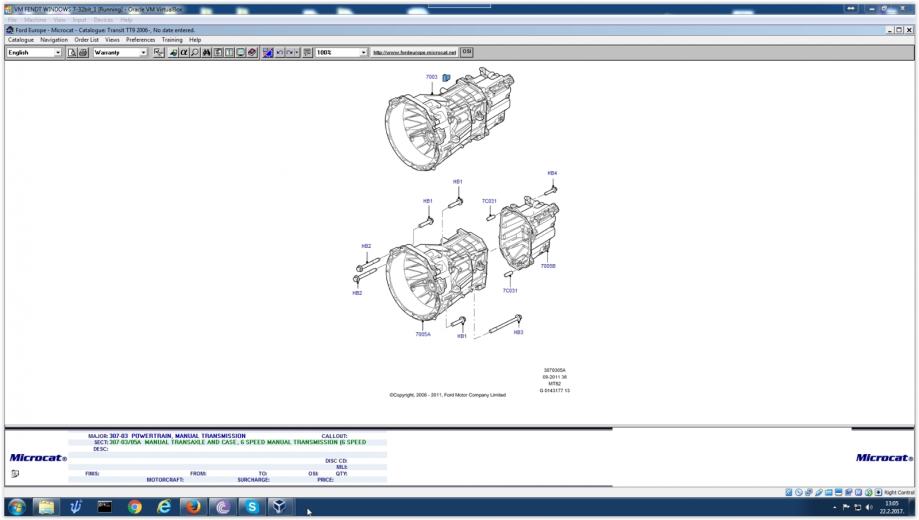Switch to Skype in the taskbar

coord(251,507)
